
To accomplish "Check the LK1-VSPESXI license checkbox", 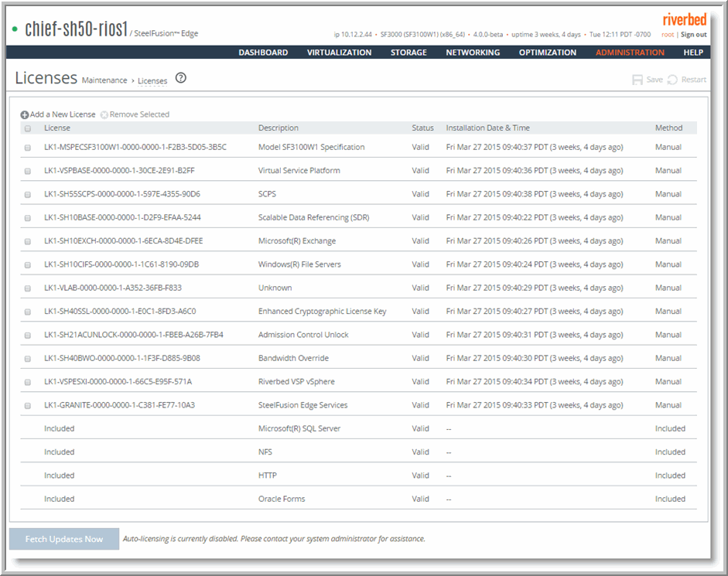I will (28, 382).
